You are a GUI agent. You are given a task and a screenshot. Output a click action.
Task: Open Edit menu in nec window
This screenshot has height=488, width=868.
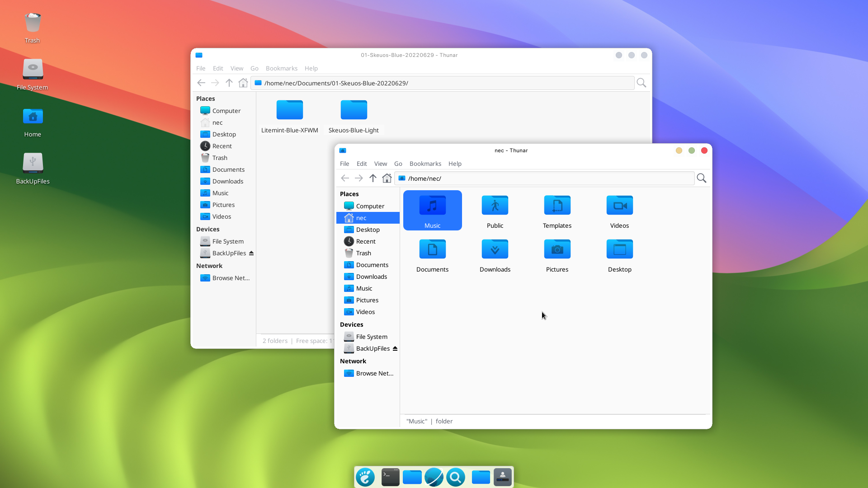(x=362, y=164)
